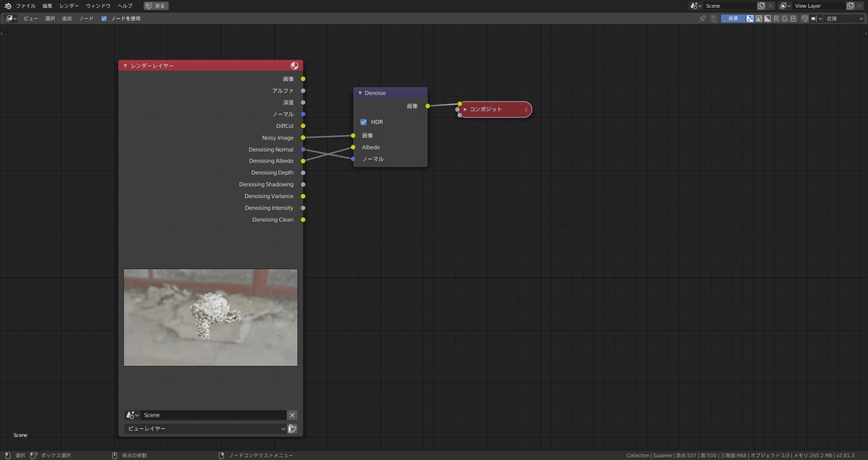This screenshot has width=868, height=460.
Task: Select the Color and Alpha channel icon
Action: (x=751, y=18)
